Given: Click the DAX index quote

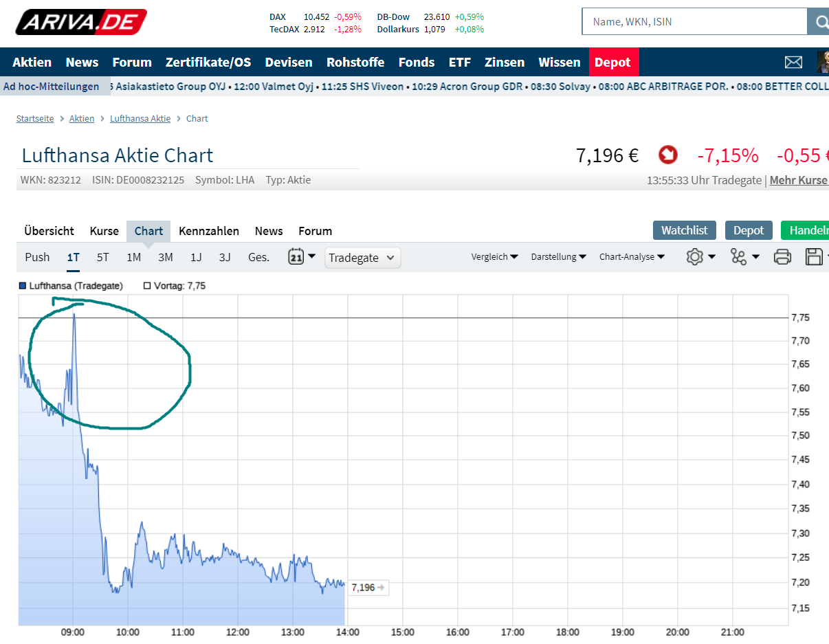Looking at the screenshot, I should [x=315, y=16].
